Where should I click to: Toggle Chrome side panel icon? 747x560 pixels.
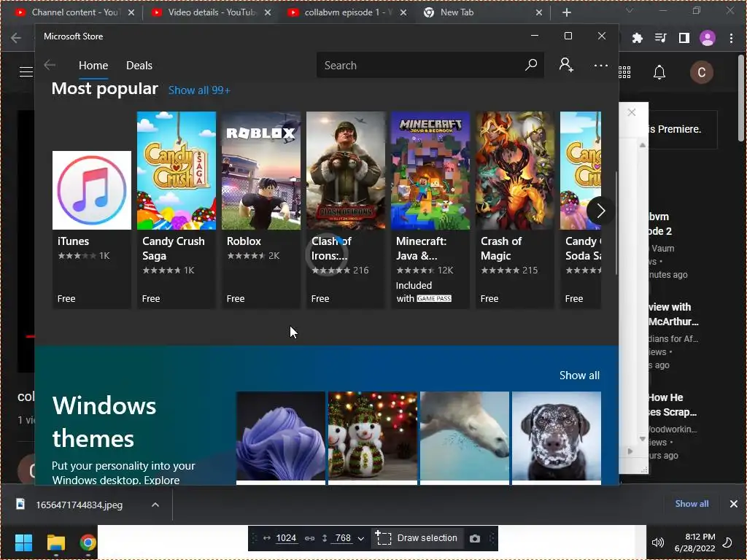pos(684,38)
